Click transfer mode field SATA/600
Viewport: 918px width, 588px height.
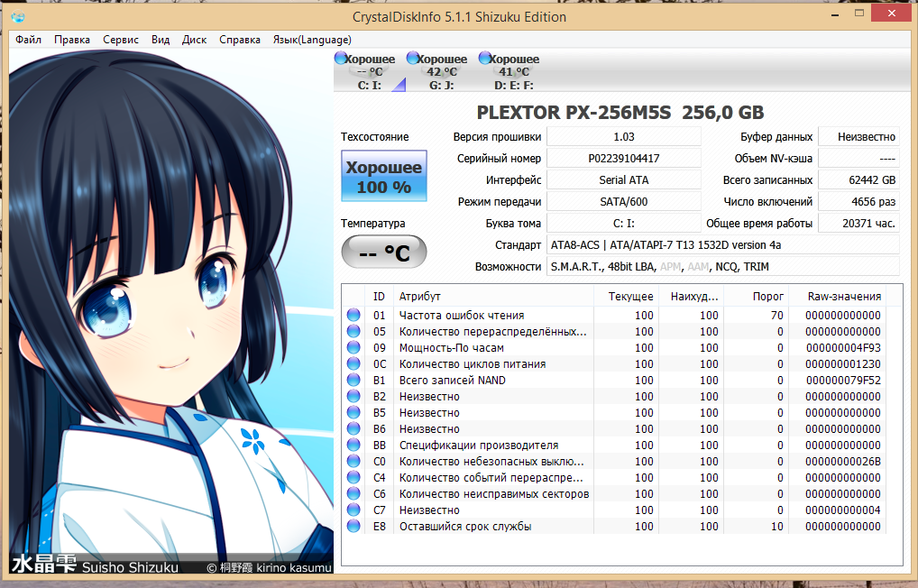623,201
